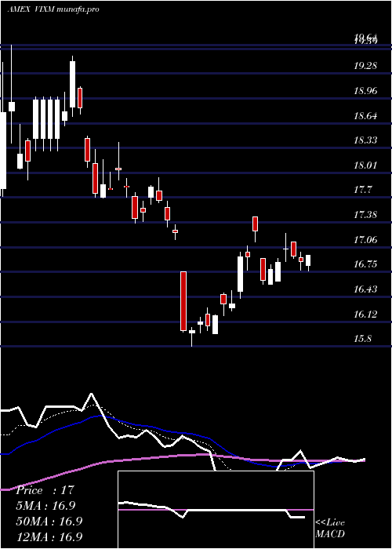392x549 pixels.
Task: Click the <<Live MACD label
Action: (x=330, y=529)
